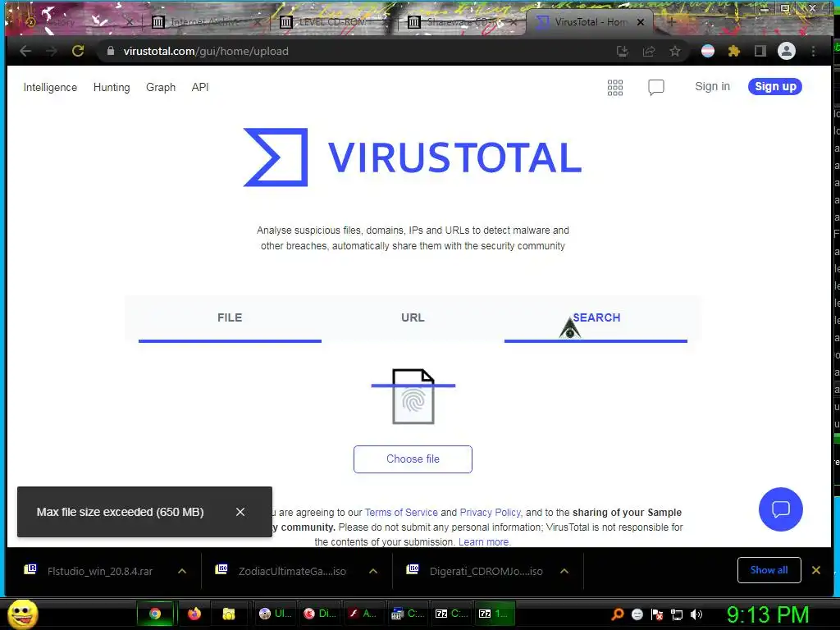Open the notifications speech bubble in header
Image resolution: width=840 pixels, height=630 pixels.
655,87
